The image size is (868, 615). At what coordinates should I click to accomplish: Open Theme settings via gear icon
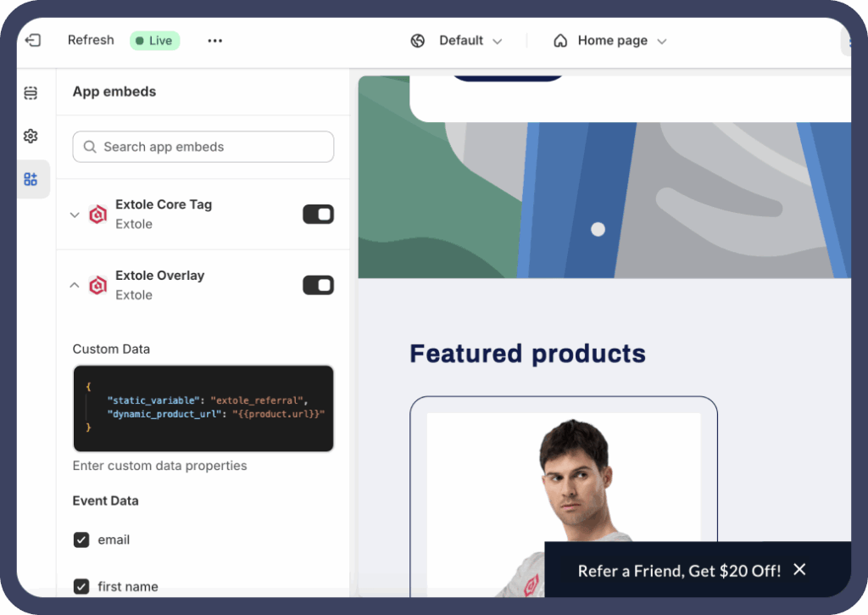pos(31,136)
